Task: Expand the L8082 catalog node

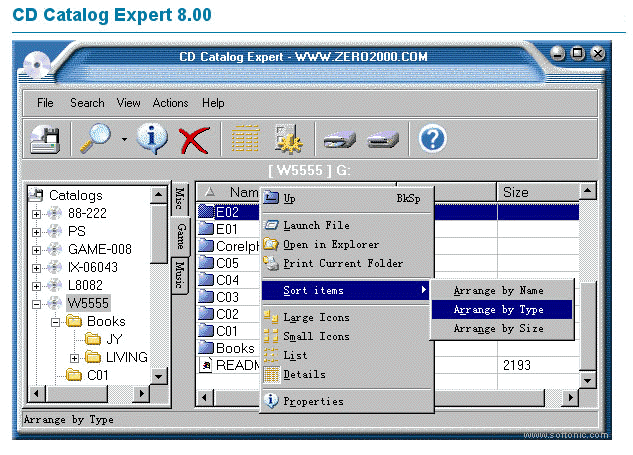Action: click(x=36, y=286)
